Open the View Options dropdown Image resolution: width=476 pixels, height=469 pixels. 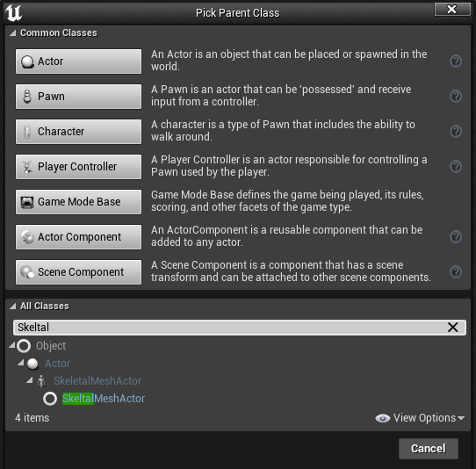pyautogui.click(x=420, y=418)
